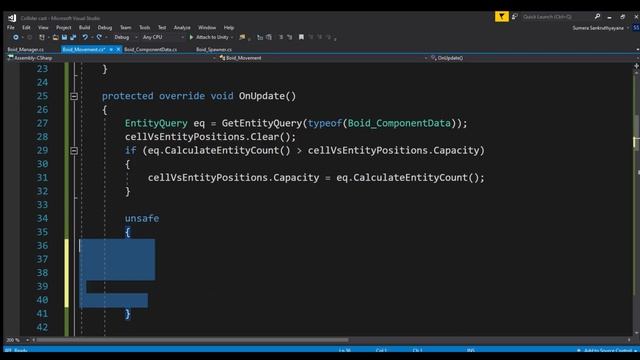Screen dimensions: 640x360
Task: Collapse the if-statement block on line 29
Action: point(74,151)
